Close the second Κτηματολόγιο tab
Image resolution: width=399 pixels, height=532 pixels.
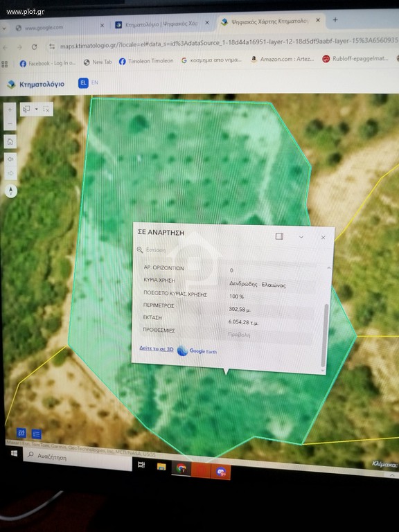click(x=207, y=22)
